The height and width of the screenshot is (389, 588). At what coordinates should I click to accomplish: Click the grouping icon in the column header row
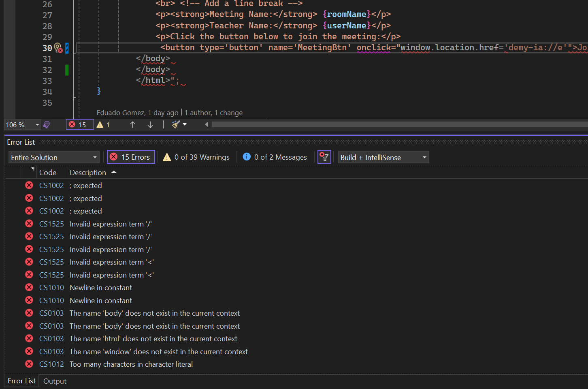[32, 169]
